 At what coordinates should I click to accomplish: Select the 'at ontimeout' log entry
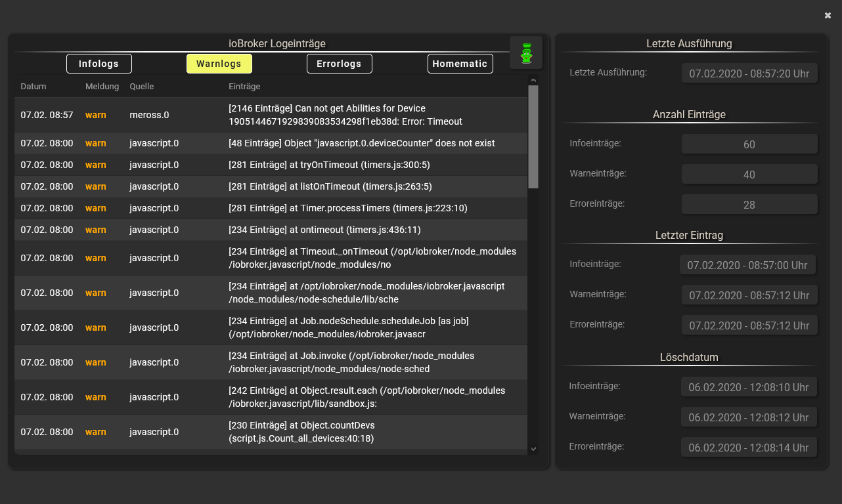324,230
